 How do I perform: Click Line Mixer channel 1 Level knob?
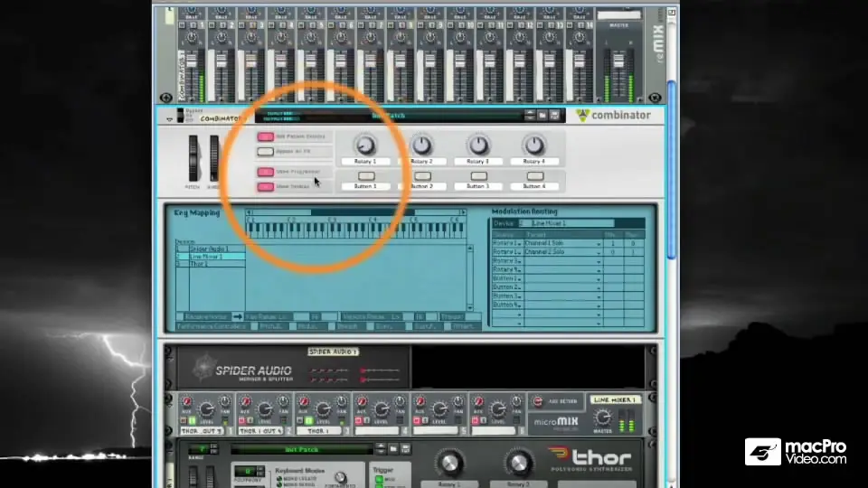tap(206, 409)
